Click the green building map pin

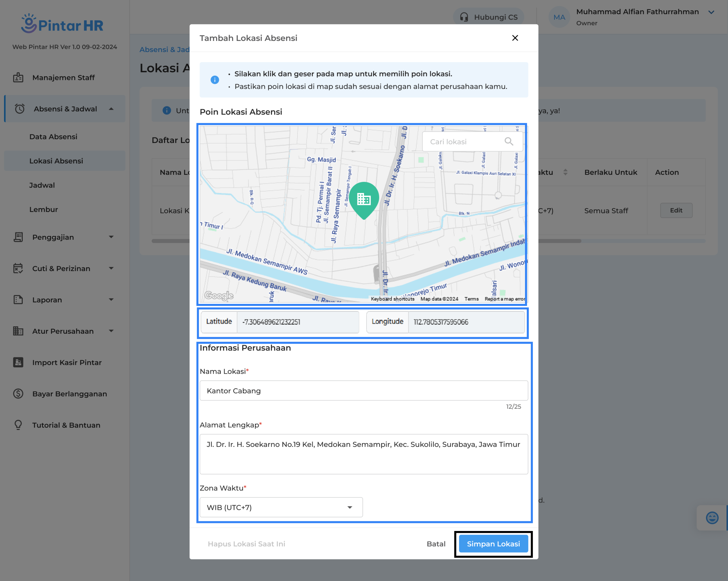click(x=364, y=200)
